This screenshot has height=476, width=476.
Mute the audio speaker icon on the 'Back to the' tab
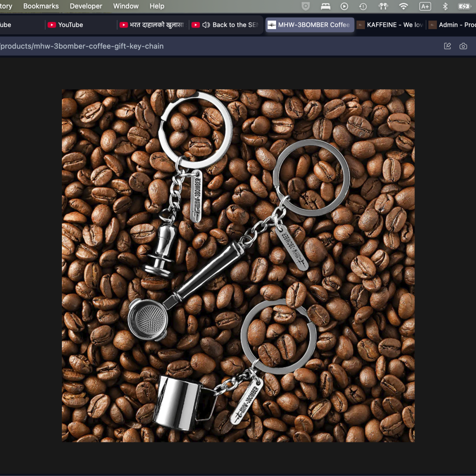pyautogui.click(x=206, y=25)
